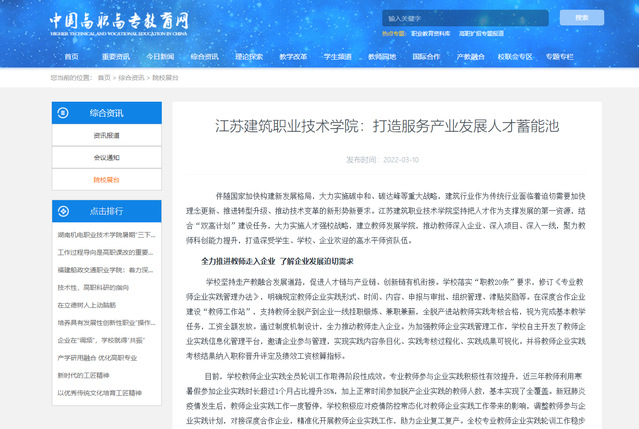
Task: Click 资讯报道 in the sidebar
Action: (106, 135)
